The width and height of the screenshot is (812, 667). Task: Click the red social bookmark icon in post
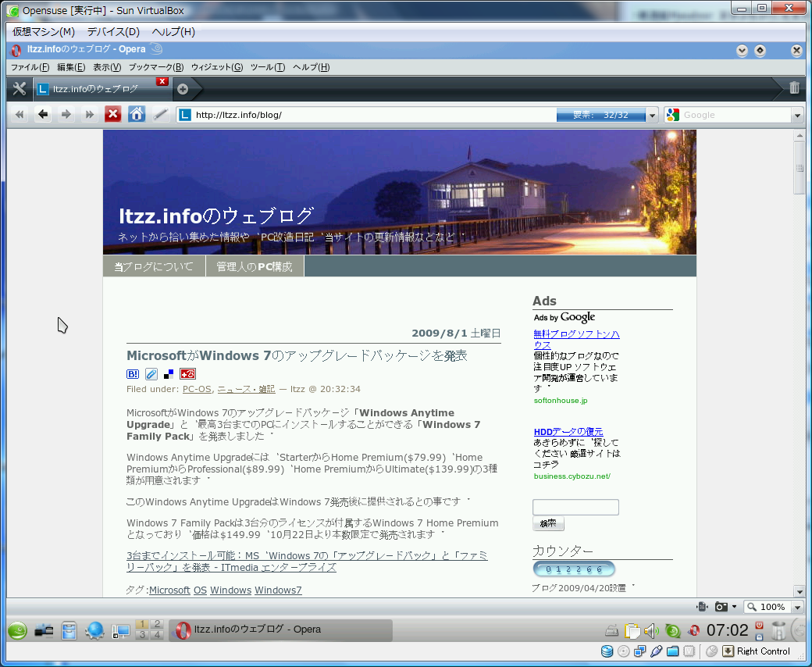[x=187, y=374]
